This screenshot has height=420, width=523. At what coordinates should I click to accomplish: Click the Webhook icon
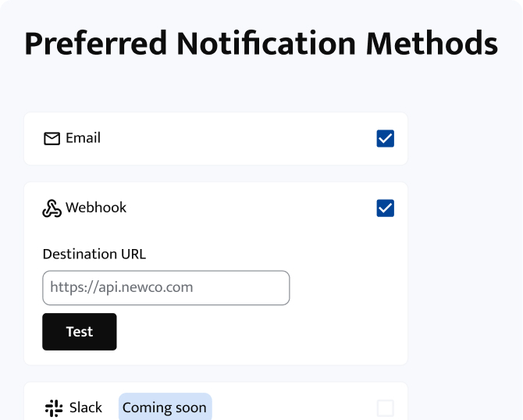coord(52,208)
